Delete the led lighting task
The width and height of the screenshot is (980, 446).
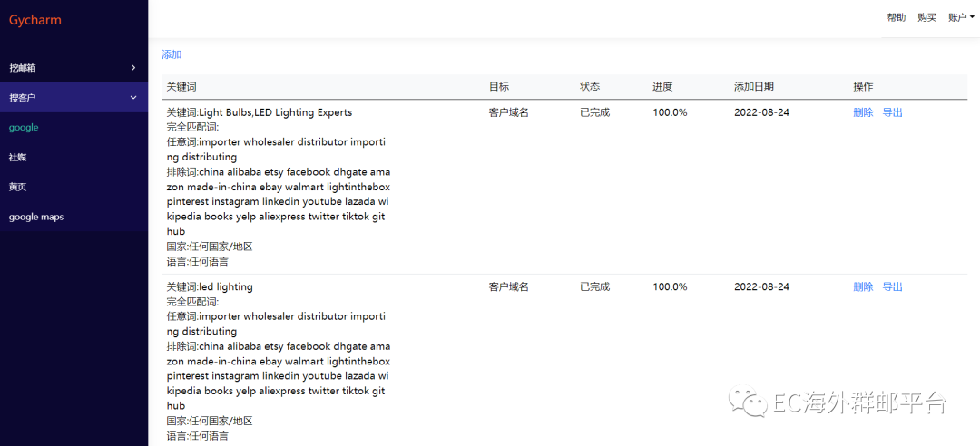coord(863,286)
